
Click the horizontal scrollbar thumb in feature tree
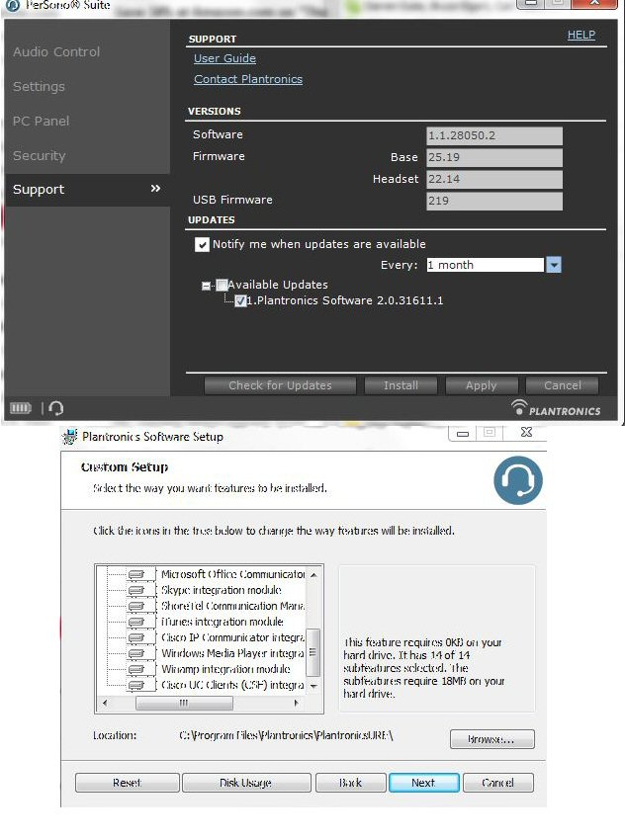(184, 703)
